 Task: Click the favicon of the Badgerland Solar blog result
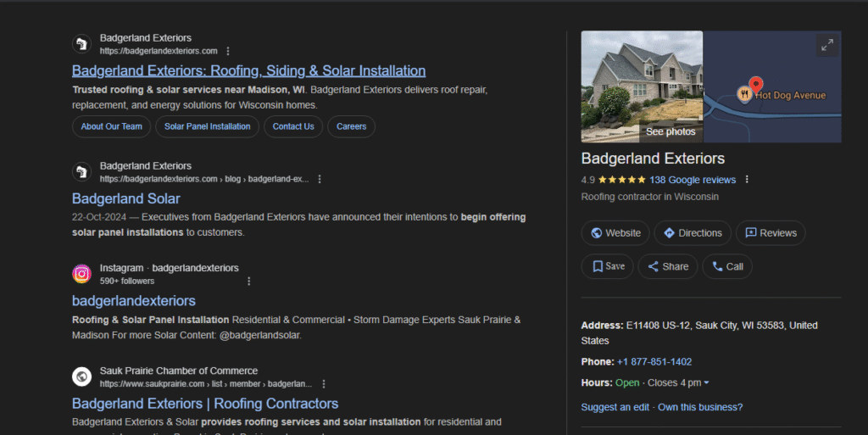coord(82,171)
